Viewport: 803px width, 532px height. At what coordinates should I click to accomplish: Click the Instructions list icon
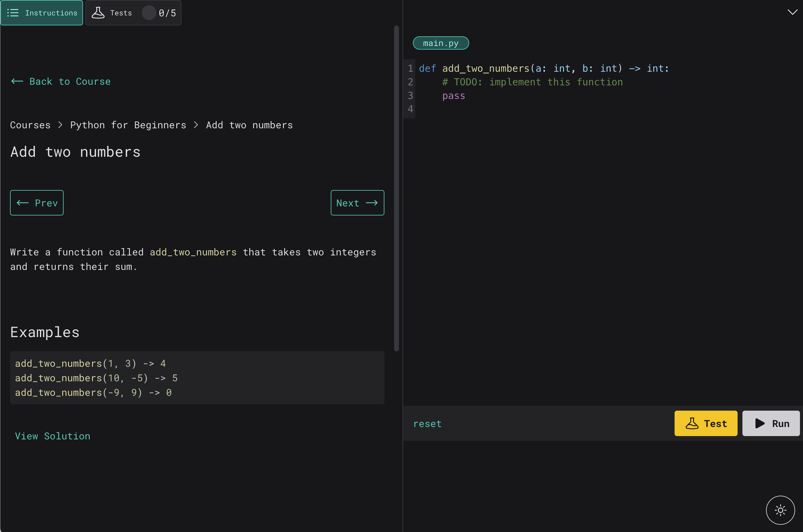click(13, 13)
